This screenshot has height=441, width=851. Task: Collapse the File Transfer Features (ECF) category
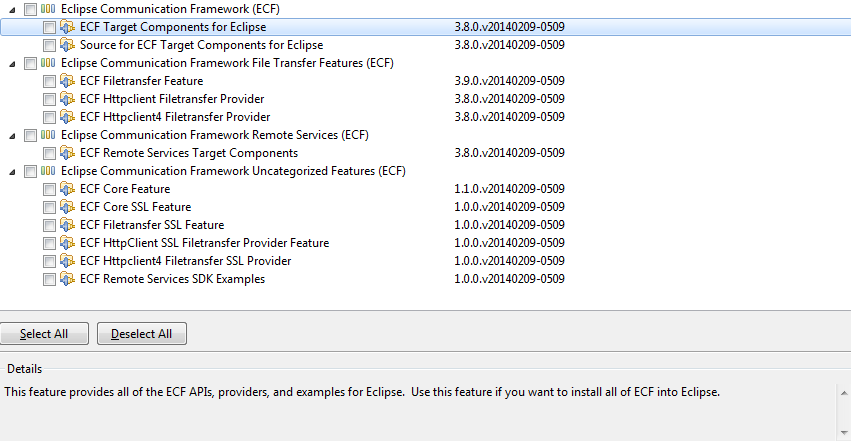click(x=12, y=64)
